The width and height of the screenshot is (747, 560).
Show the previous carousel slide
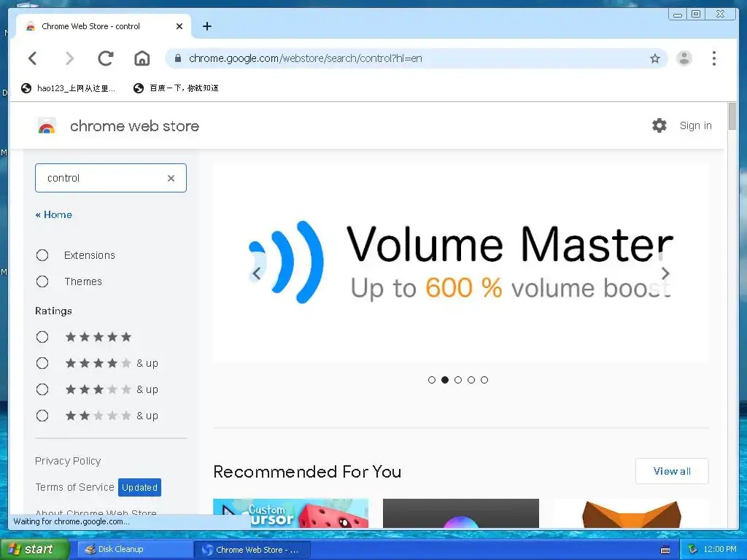point(256,273)
